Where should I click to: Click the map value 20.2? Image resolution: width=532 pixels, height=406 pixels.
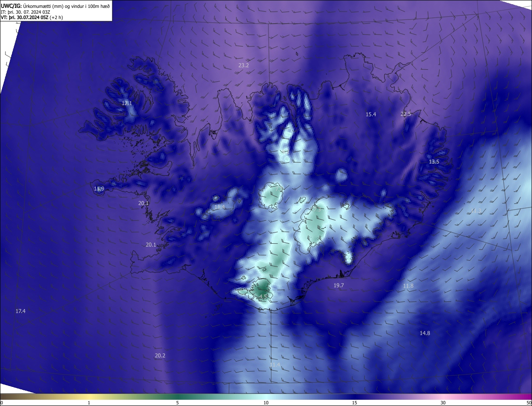[x=160, y=355]
